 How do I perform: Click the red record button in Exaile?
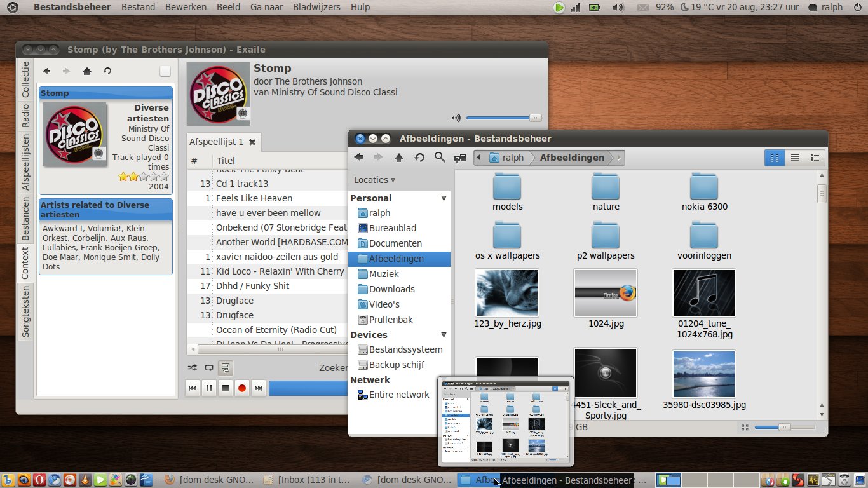tap(242, 388)
